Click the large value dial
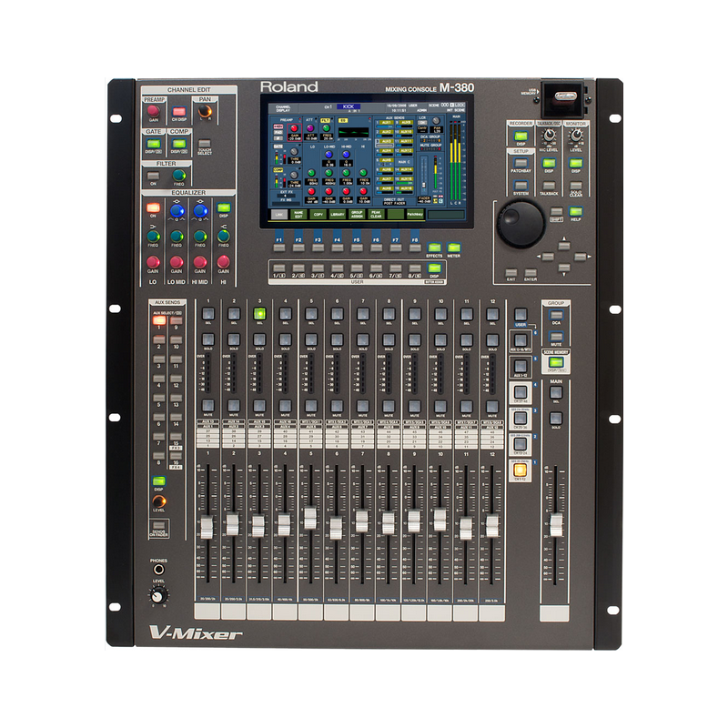The height and width of the screenshot is (728, 728). point(521,224)
